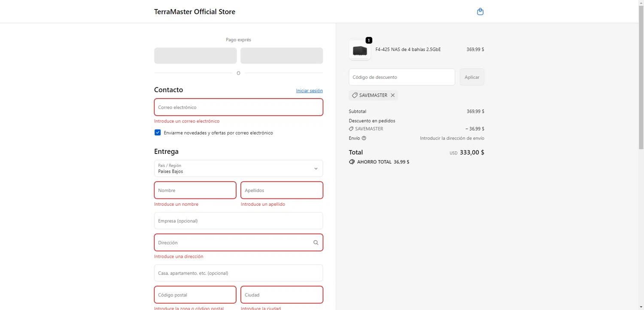Focus the Casa, apartamento, etc. field
Screen dimensions: 644x310
[x=238, y=273]
